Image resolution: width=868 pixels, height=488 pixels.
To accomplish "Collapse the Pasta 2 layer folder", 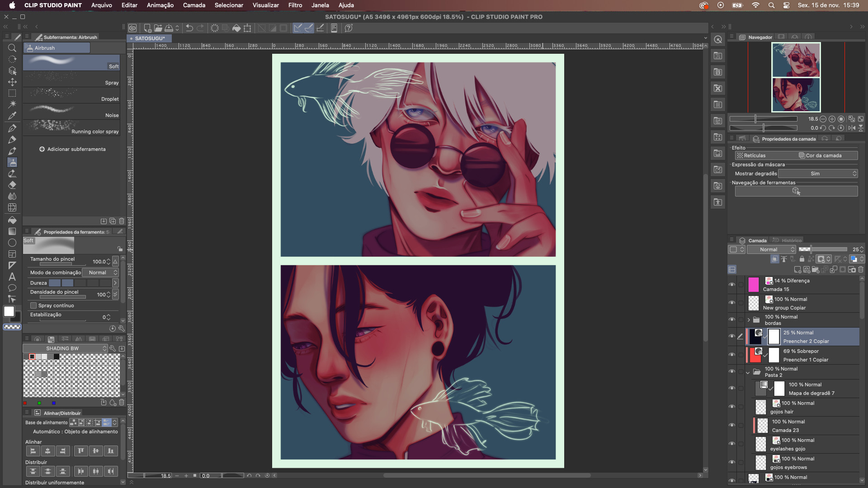I will [x=748, y=372].
